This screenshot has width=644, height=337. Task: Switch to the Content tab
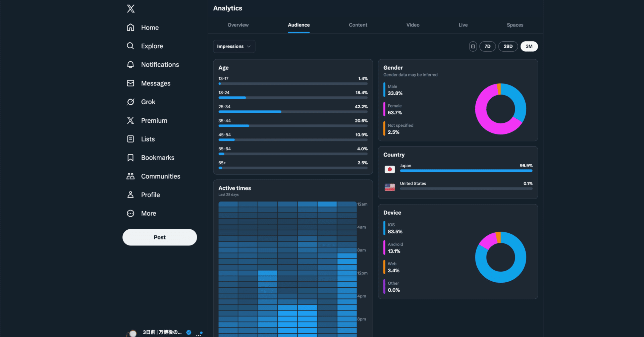tap(358, 25)
